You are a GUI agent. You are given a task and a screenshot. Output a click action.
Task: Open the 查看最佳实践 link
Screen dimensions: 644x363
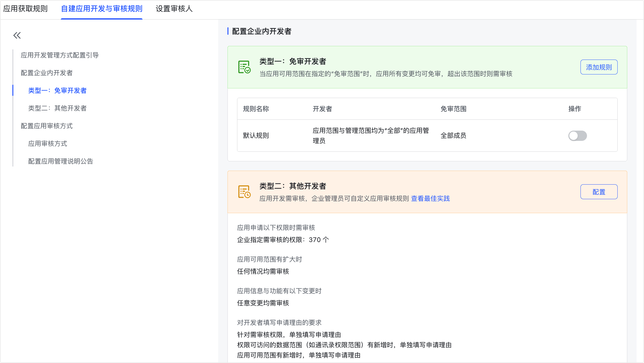pyautogui.click(x=430, y=199)
